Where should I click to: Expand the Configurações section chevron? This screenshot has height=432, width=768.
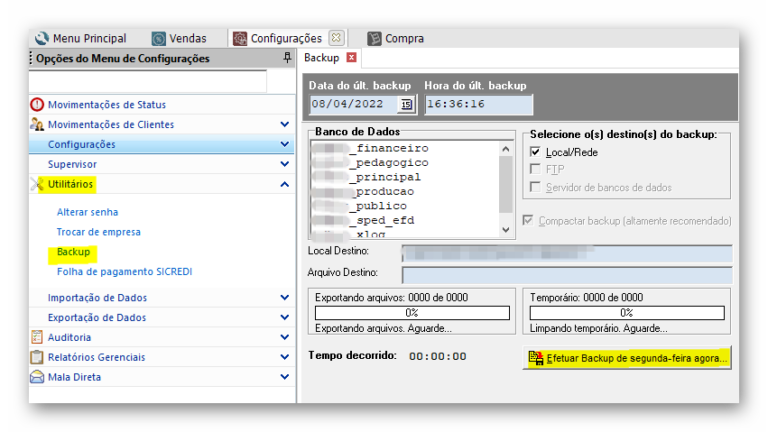point(284,144)
